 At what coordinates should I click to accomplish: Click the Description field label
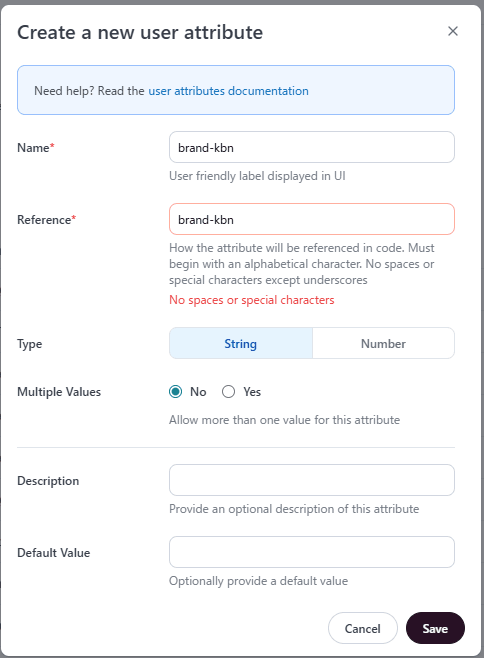[48, 480]
